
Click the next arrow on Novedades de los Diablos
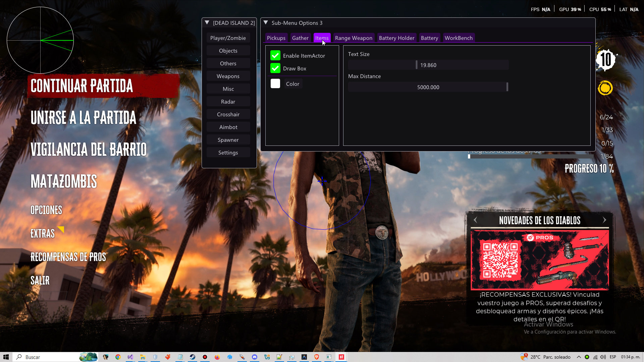[605, 220]
